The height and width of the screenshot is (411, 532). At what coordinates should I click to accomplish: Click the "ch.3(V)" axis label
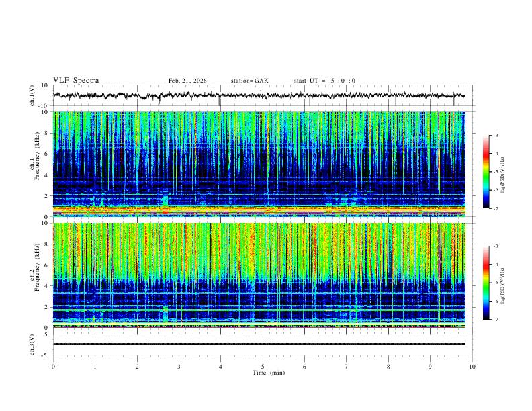32,345
